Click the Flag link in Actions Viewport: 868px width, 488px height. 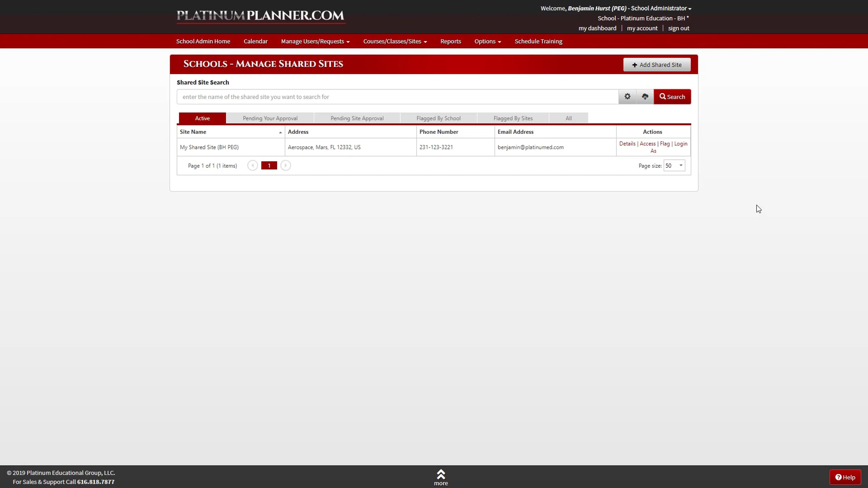[x=664, y=144]
